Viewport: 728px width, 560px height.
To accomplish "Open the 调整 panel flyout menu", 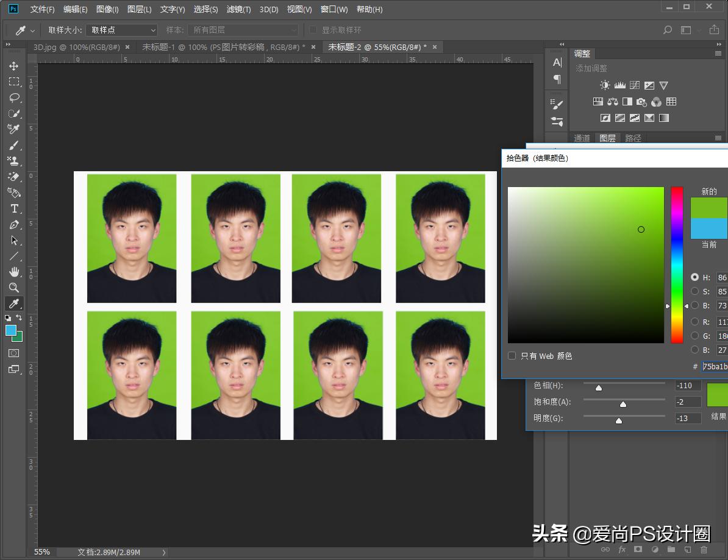I will coord(718,54).
